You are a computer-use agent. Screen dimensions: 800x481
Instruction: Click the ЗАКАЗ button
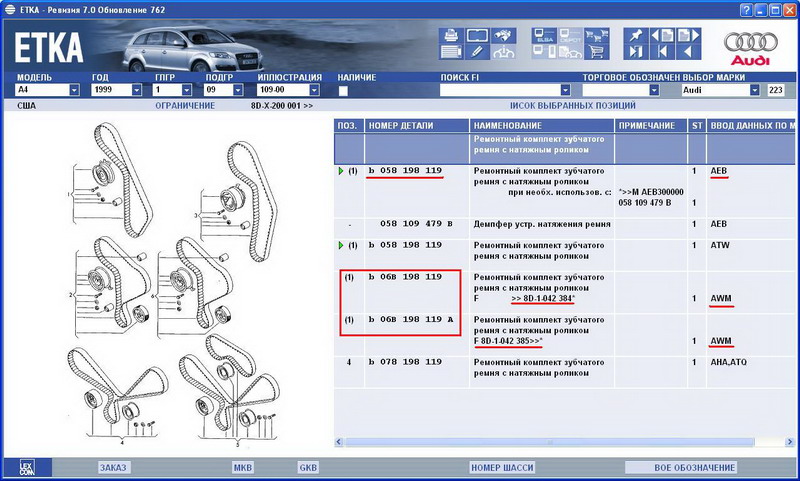[113, 467]
